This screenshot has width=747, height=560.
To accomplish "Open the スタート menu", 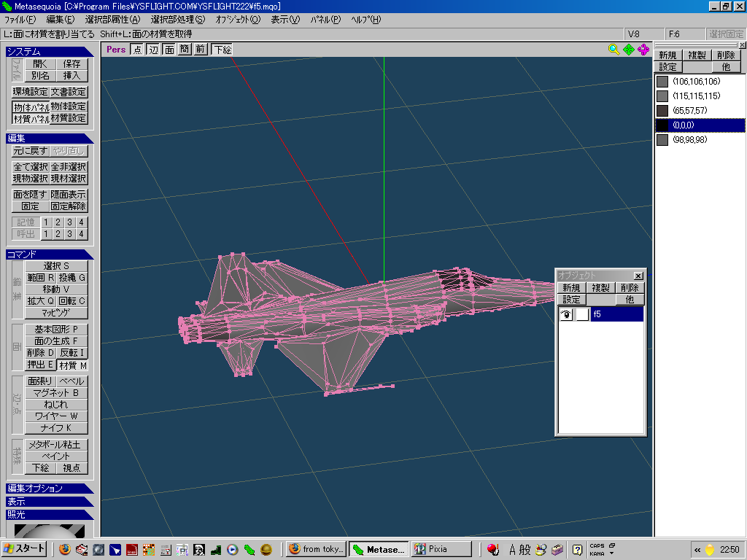I will tap(24, 549).
